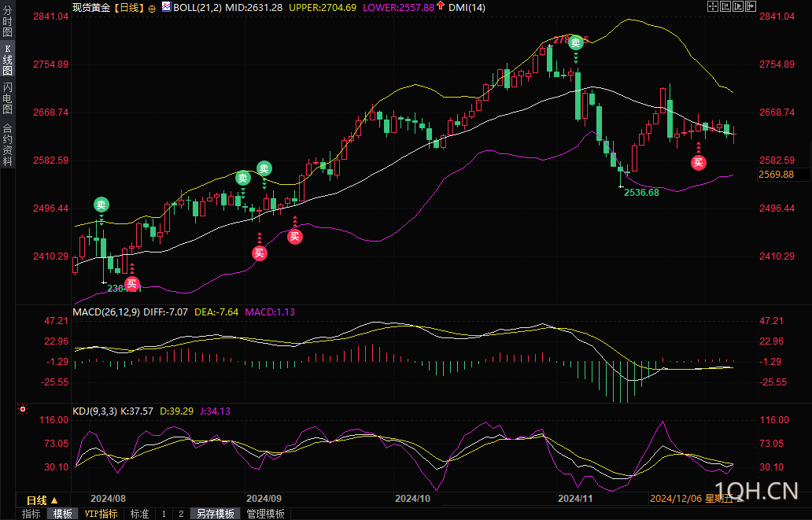Switch to 标准 standard template

(139, 514)
